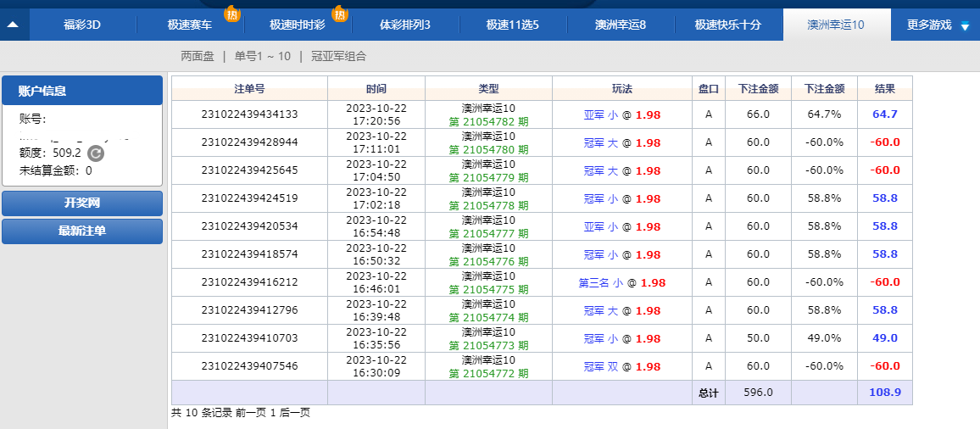Click the 开奖网 button

click(82, 203)
